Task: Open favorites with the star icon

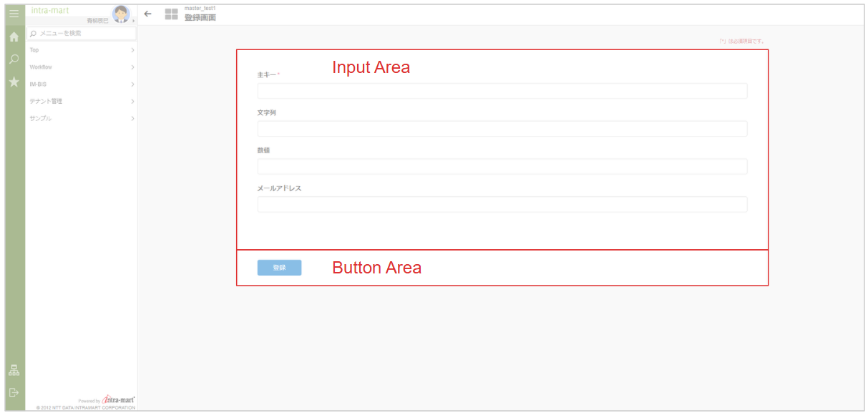Action: point(14,82)
